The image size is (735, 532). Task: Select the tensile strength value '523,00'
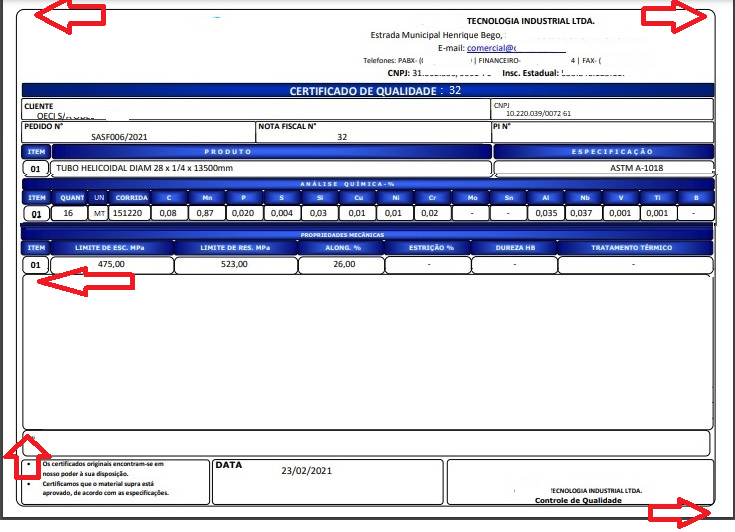coord(234,264)
